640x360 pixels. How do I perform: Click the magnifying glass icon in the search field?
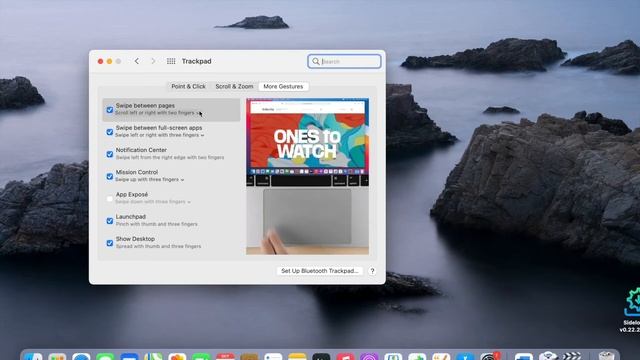pyautogui.click(x=316, y=61)
